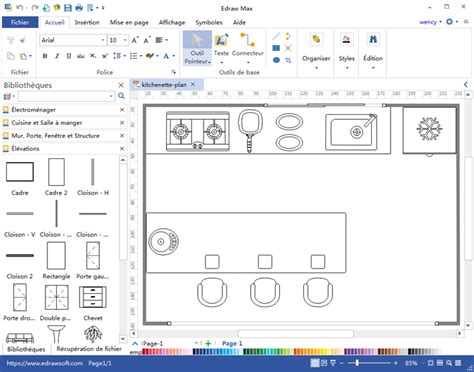This screenshot has width=474, height=372.
Task: Select the two-burner stove shape on canvas
Action: [x=198, y=131]
